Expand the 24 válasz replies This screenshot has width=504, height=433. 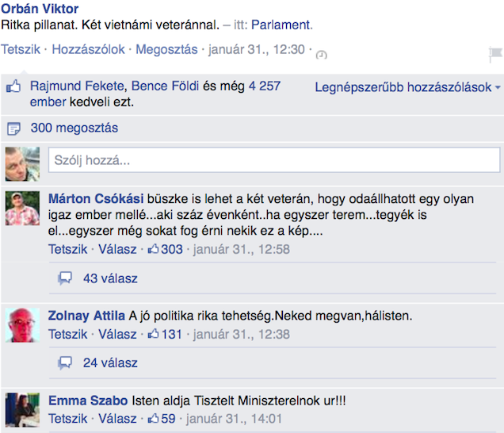coord(109,363)
